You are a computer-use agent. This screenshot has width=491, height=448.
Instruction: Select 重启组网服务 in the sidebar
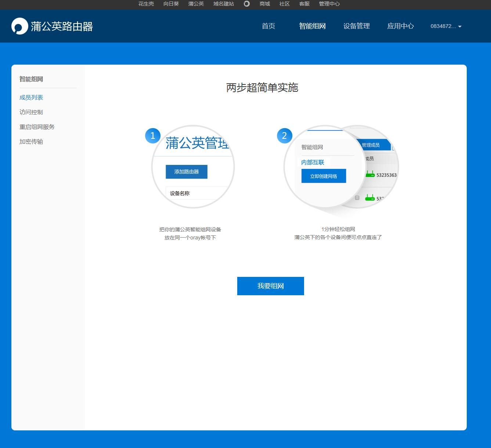click(x=37, y=127)
